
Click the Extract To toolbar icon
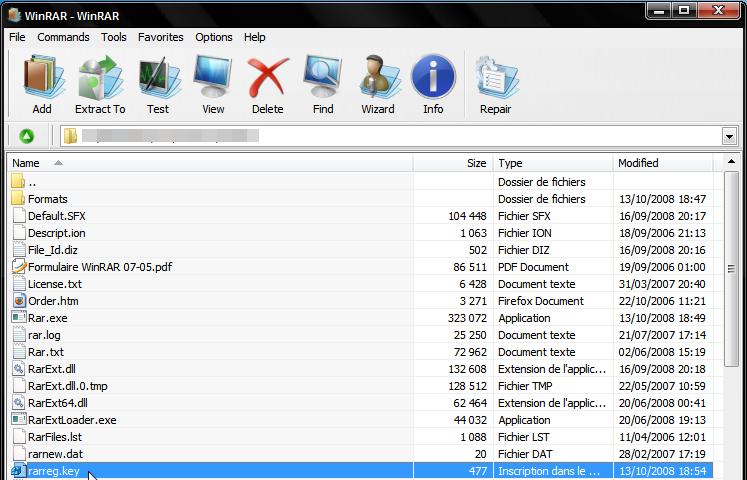[101, 77]
